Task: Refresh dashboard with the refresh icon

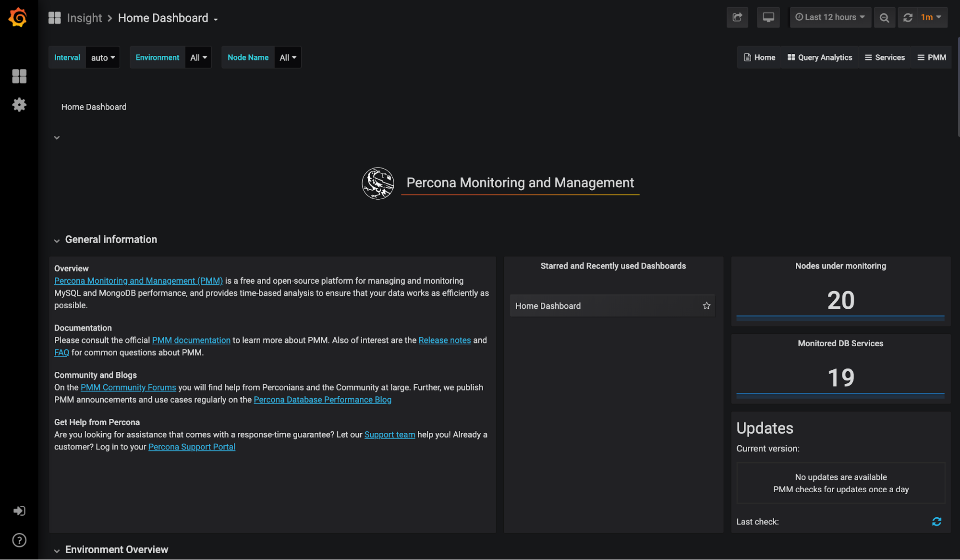Action: [x=908, y=18]
